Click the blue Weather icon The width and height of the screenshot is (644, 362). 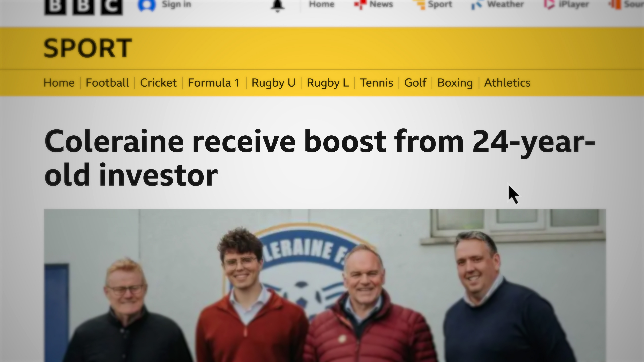click(477, 5)
